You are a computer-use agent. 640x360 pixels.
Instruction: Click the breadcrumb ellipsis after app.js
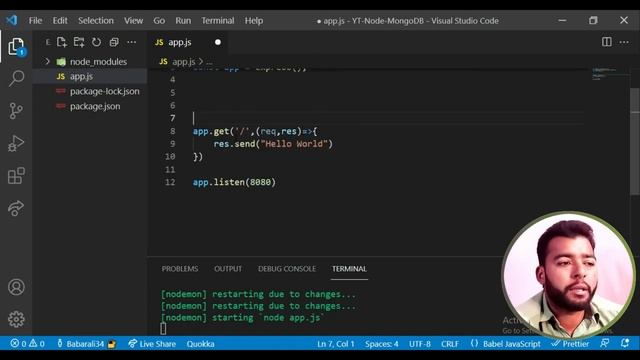click(x=209, y=62)
